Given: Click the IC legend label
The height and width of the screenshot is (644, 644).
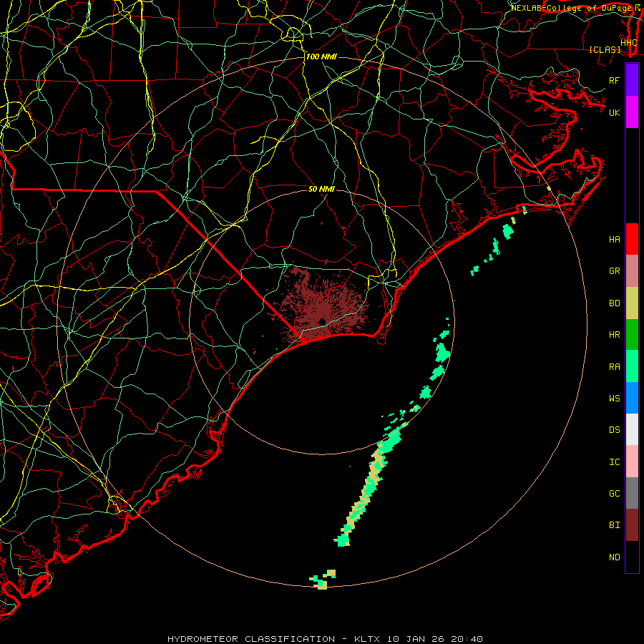Looking at the screenshot, I should 614,462.
